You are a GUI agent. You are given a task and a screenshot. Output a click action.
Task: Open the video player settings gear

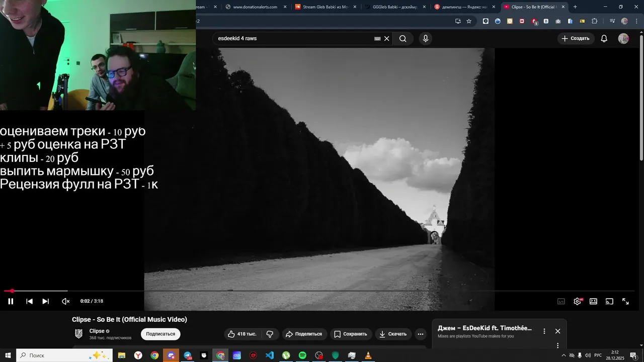coord(577,301)
